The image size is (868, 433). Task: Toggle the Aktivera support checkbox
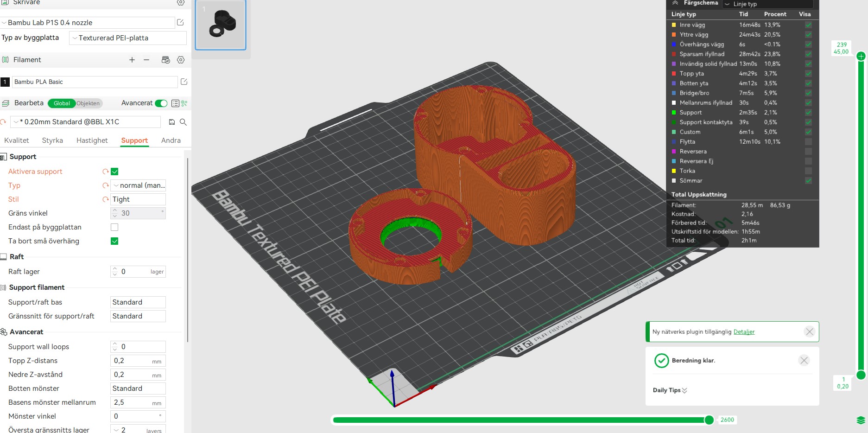(114, 172)
